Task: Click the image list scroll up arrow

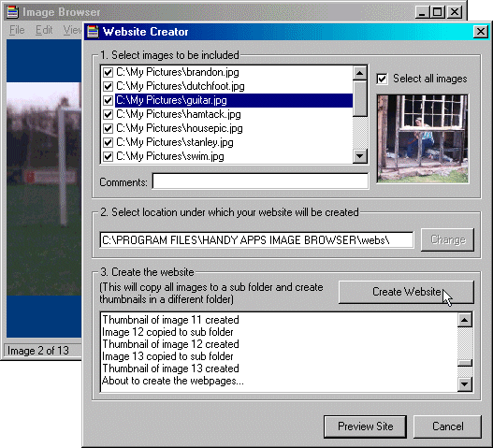Action: tap(360, 73)
